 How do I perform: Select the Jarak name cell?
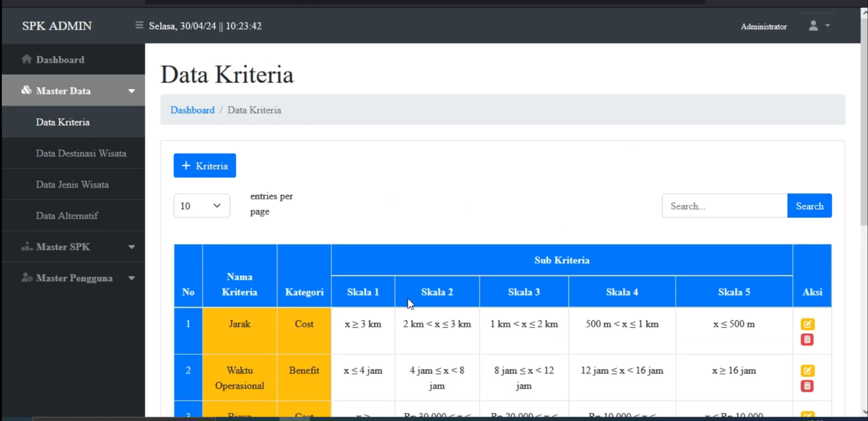coord(239,331)
